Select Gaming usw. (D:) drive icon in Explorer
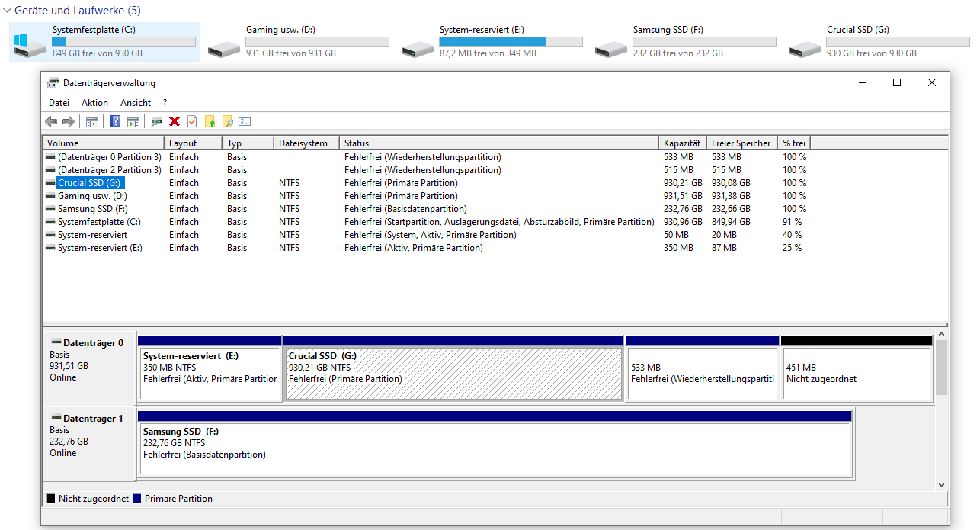Viewport: 980px width, 530px height. point(224,49)
